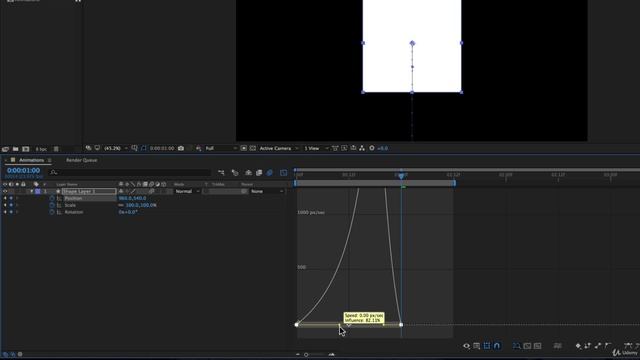Viewport: 640px width, 360px height.
Task: Click fit selection to view icon
Action: (x=527, y=346)
